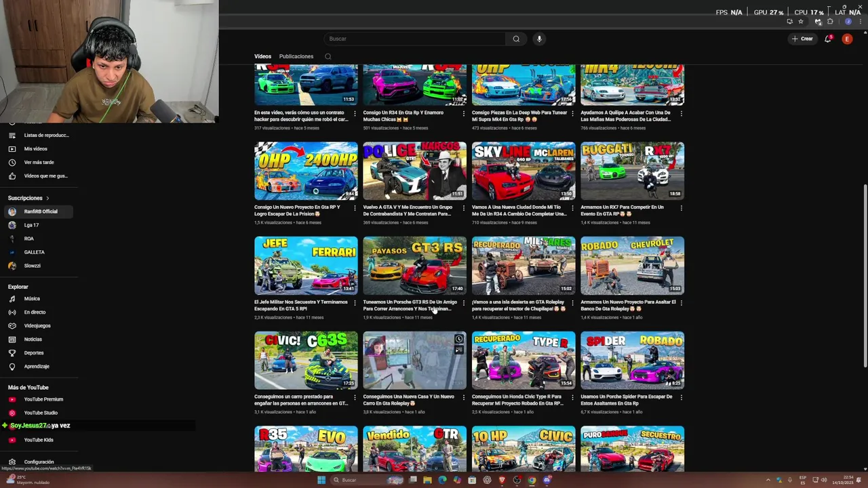This screenshot has height=488, width=868.
Task: Click the Crear button
Action: pos(802,39)
